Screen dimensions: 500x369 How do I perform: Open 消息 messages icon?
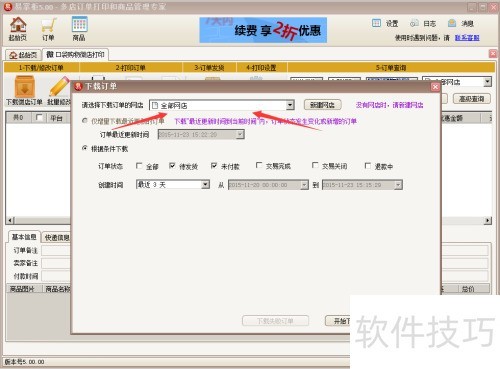[x=461, y=23]
